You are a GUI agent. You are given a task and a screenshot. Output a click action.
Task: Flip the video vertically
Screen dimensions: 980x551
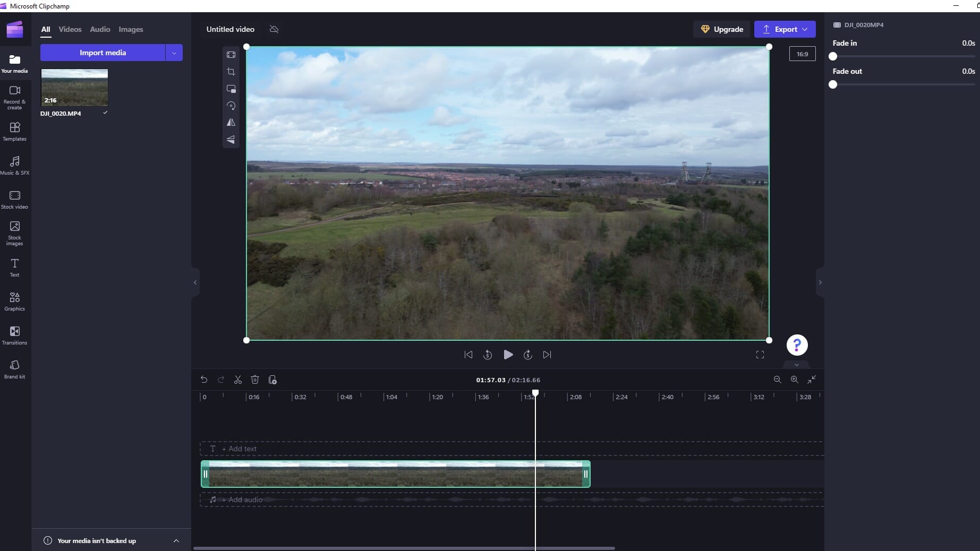click(231, 140)
